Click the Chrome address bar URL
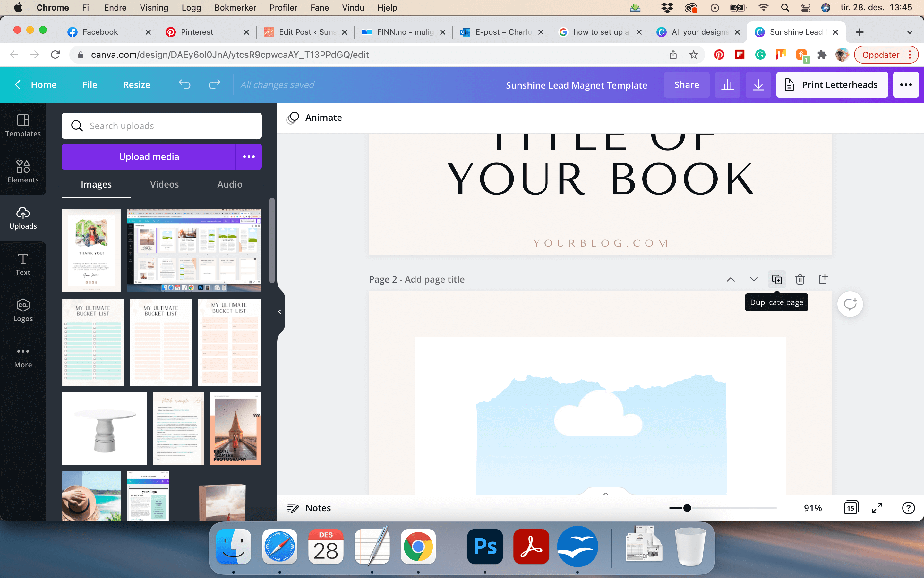The image size is (924, 578). 230,55
